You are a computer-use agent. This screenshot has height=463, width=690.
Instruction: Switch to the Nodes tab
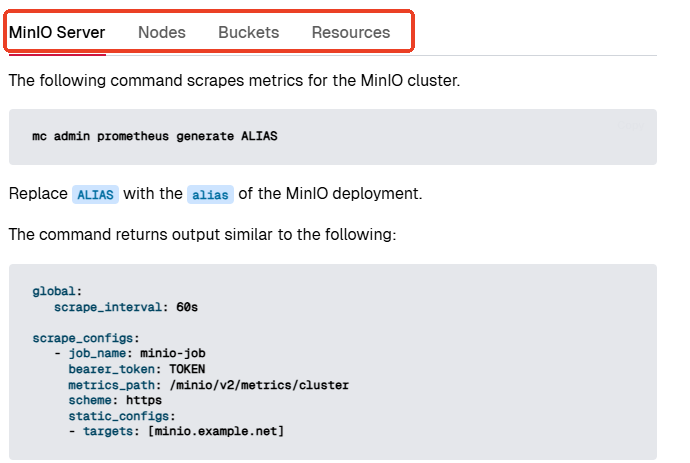tap(161, 32)
